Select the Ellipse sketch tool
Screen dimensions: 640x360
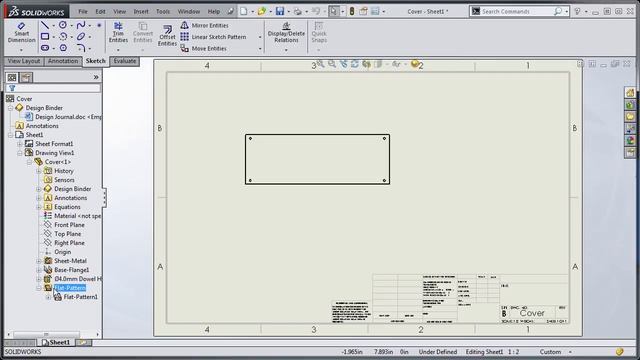81,37
